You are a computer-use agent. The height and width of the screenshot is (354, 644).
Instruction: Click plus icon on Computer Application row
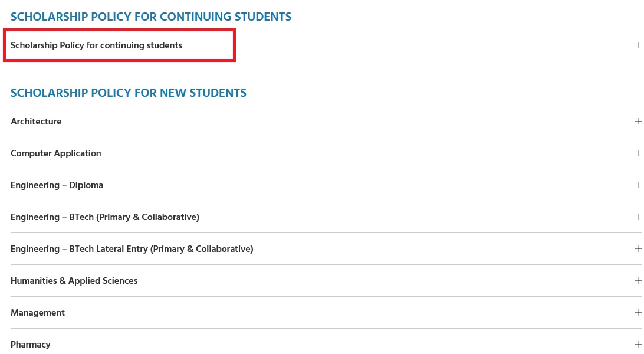[x=638, y=153]
